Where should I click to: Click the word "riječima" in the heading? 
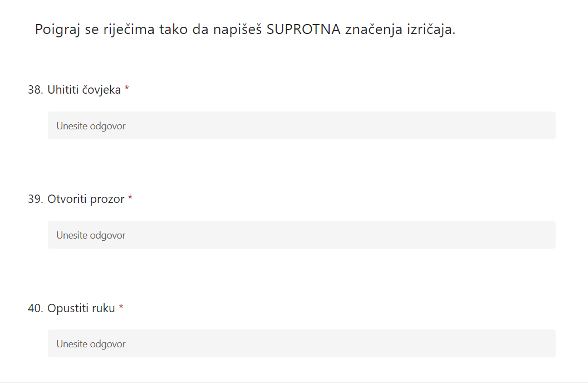pos(128,30)
